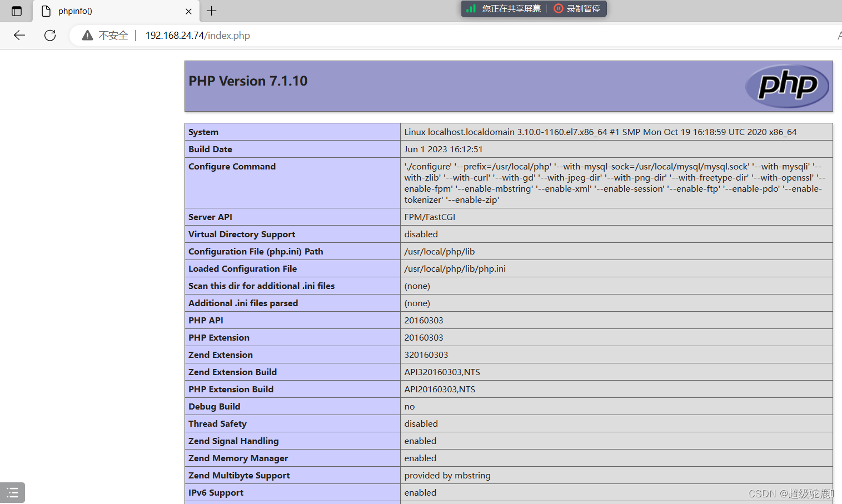Screen dimensions: 842x504
Task: Click the API20160303,NTS value
Action: click(440, 390)
